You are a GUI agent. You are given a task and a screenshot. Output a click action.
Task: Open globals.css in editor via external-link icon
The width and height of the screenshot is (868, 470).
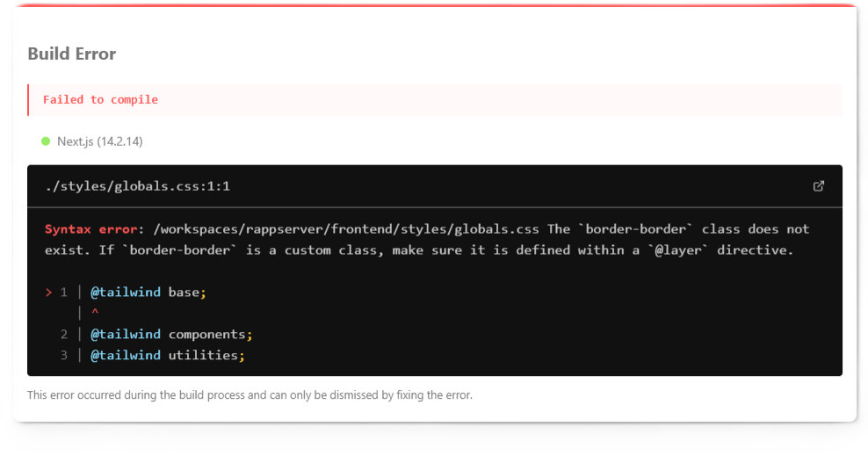tap(818, 186)
